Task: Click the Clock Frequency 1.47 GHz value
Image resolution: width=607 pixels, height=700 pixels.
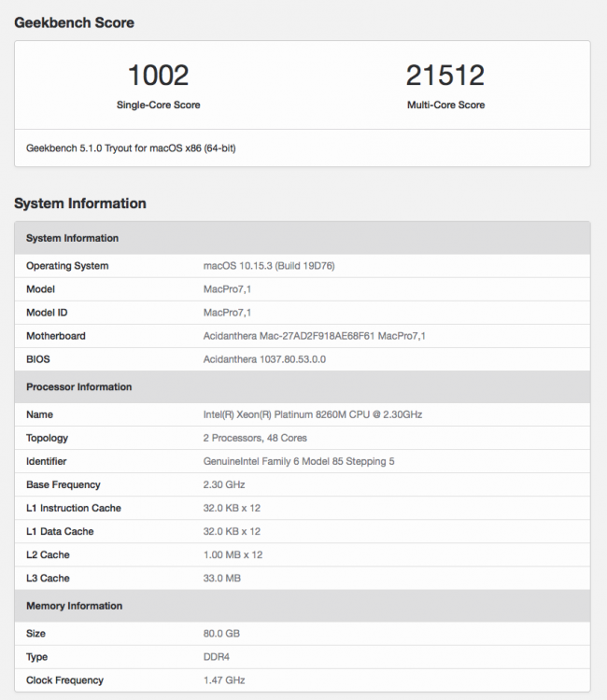Action: [224, 680]
